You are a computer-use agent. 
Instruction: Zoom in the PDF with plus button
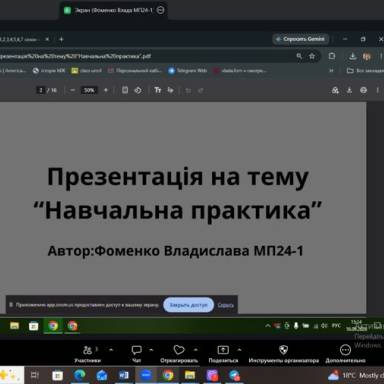click(106, 90)
